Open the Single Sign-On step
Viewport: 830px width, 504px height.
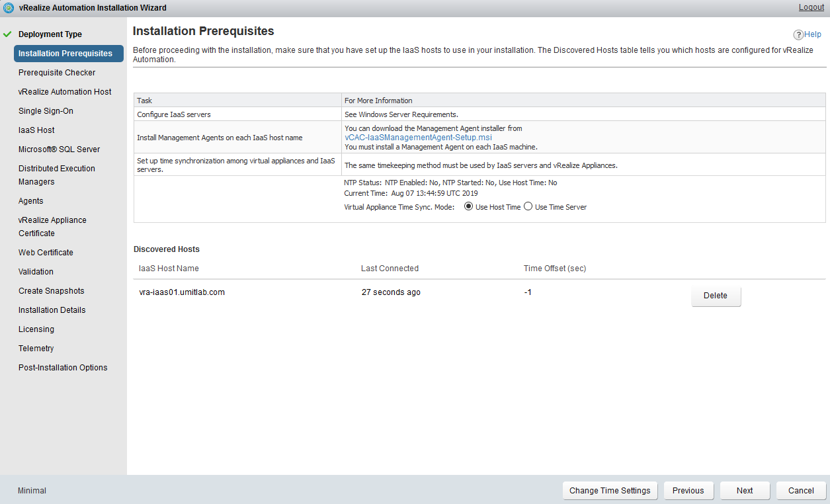46,111
